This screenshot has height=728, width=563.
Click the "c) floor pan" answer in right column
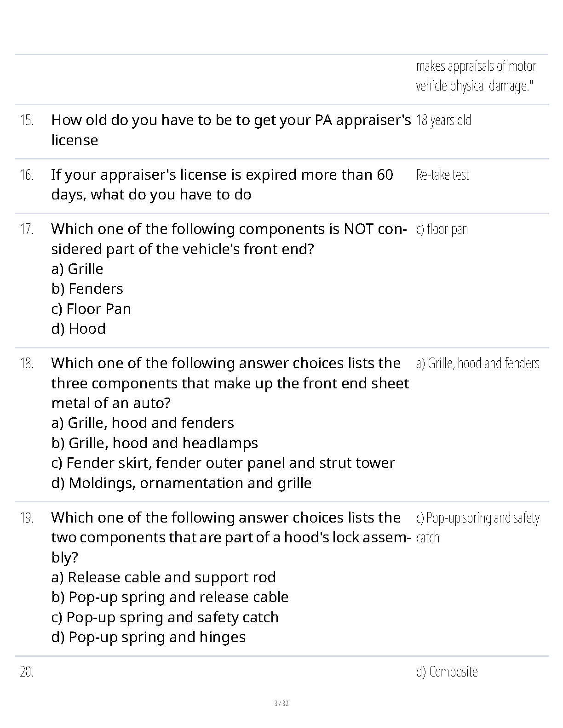pos(442,229)
